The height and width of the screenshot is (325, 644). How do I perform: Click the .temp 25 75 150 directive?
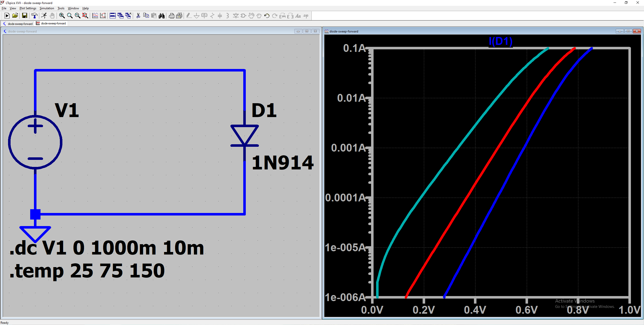(x=87, y=271)
